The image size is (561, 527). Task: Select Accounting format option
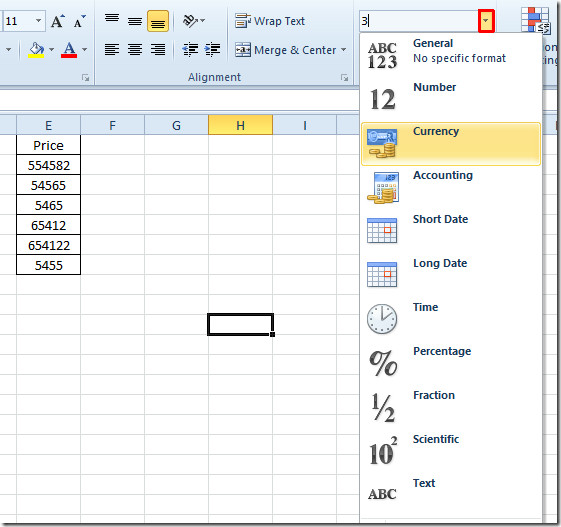coord(451,187)
